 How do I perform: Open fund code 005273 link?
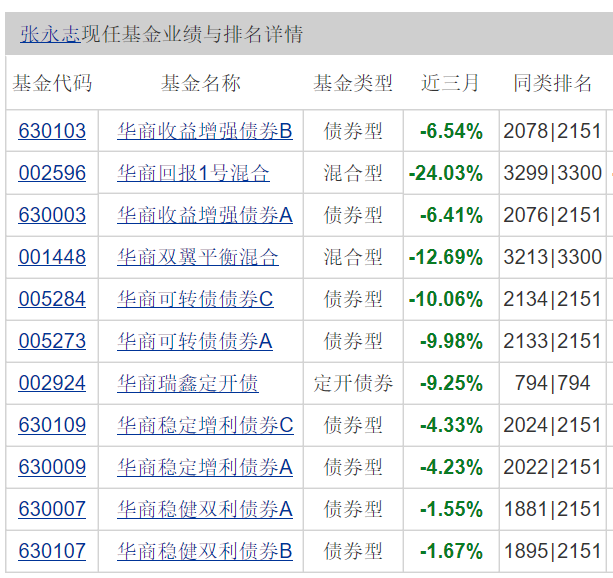point(52,341)
